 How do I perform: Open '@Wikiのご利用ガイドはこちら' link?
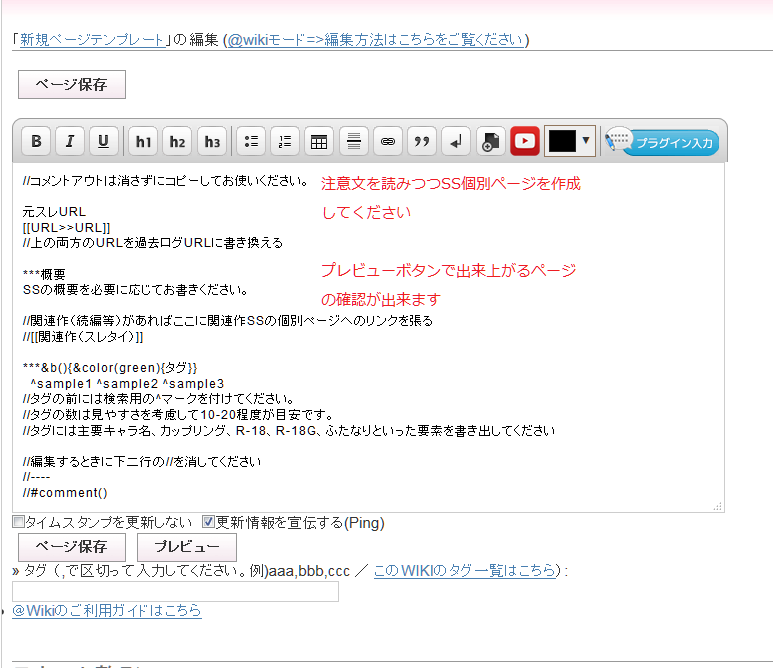[x=107, y=610]
